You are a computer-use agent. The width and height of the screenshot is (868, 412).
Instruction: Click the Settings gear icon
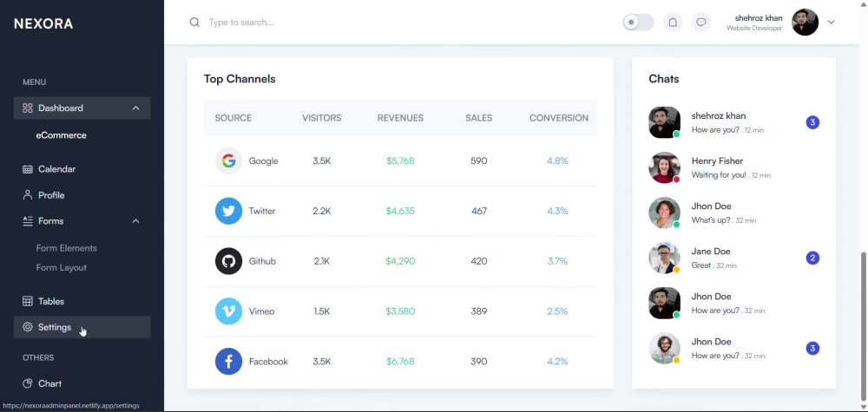click(28, 327)
